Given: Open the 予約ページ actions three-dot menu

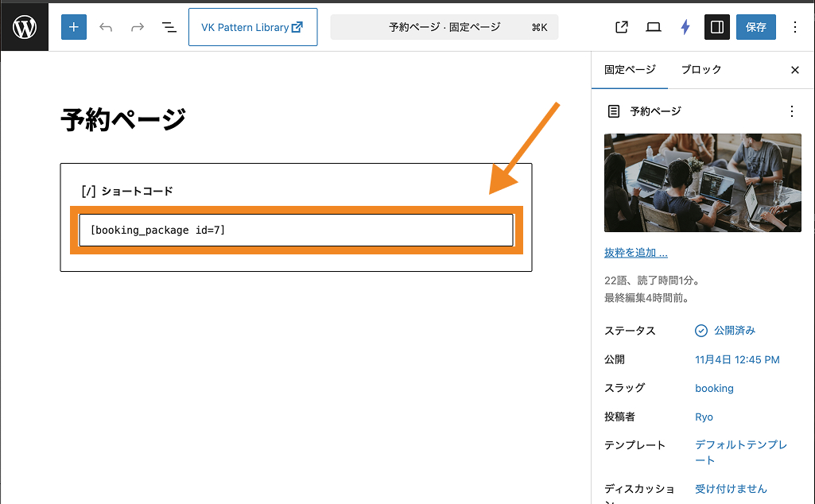Looking at the screenshot, I should (790, 111).
